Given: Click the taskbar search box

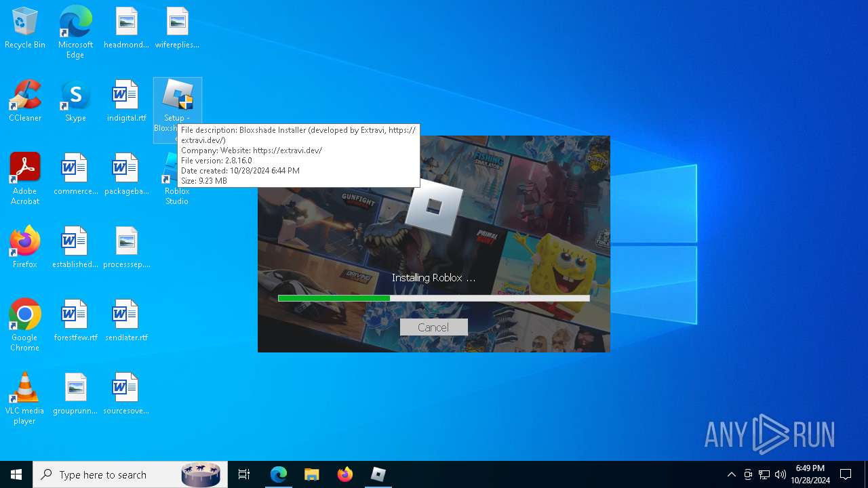Looking at the screenshot, I should pos(130,474).
